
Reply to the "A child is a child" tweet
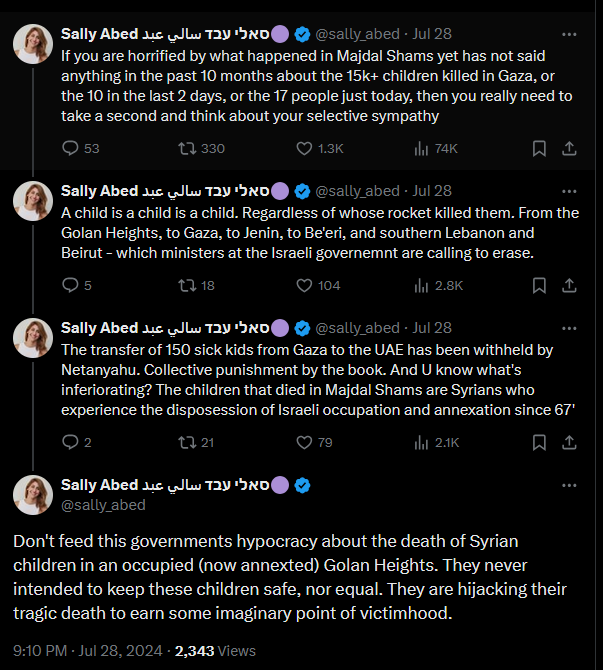(71, 285)
